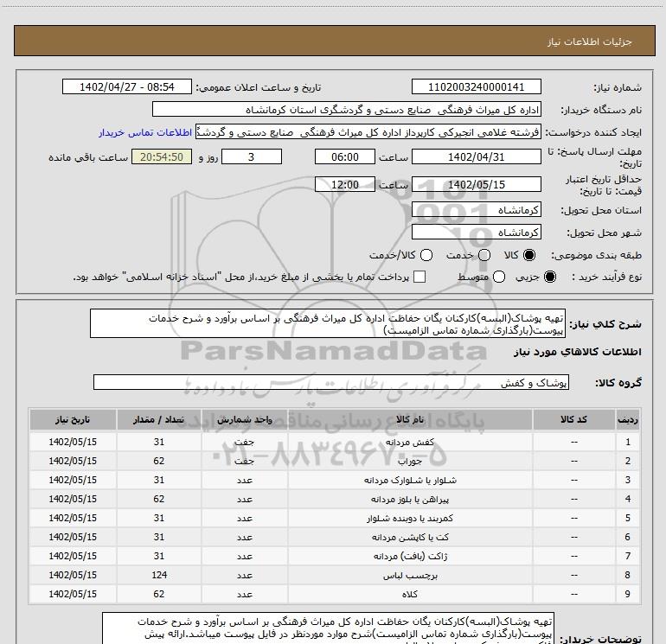The image size is (666, 644).
Task: Click the تعداد / مقدار column header
Action: pos(159,420)
